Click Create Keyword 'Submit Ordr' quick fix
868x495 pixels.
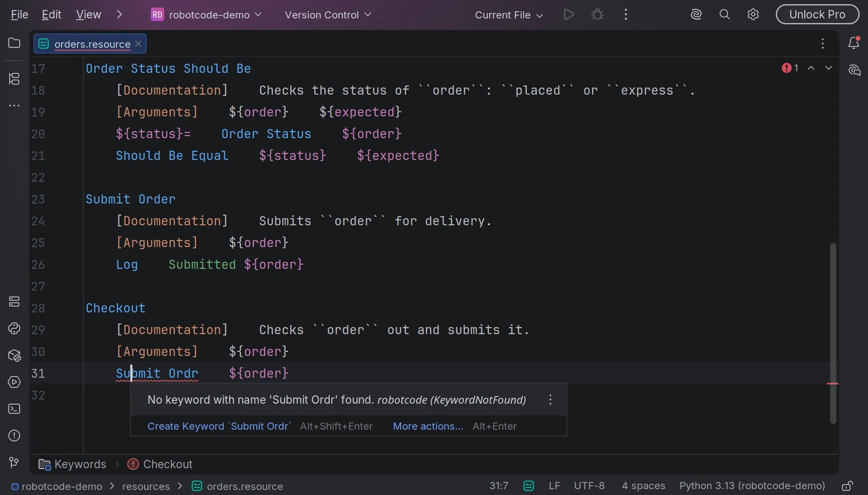(x=219, y=426)
